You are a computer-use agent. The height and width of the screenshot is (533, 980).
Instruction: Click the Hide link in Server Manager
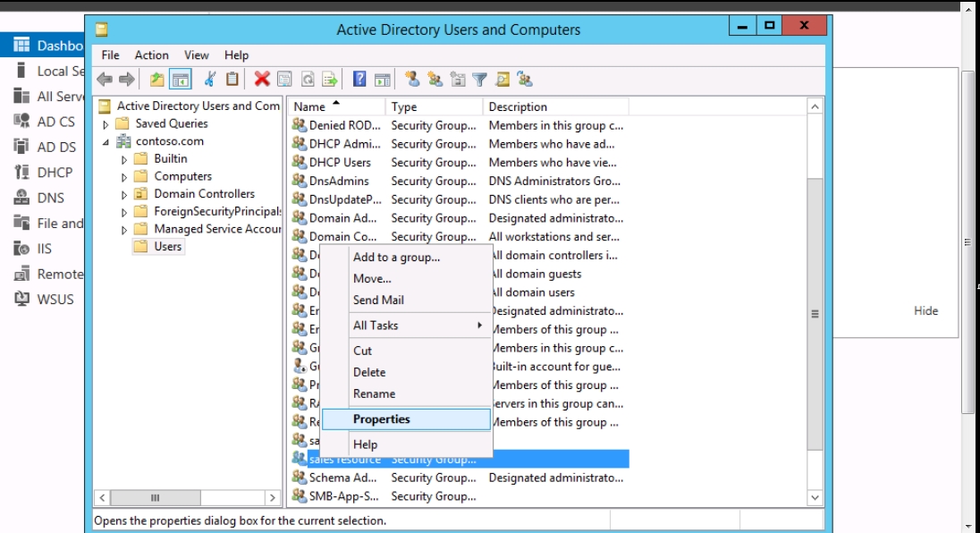[925, 310]
